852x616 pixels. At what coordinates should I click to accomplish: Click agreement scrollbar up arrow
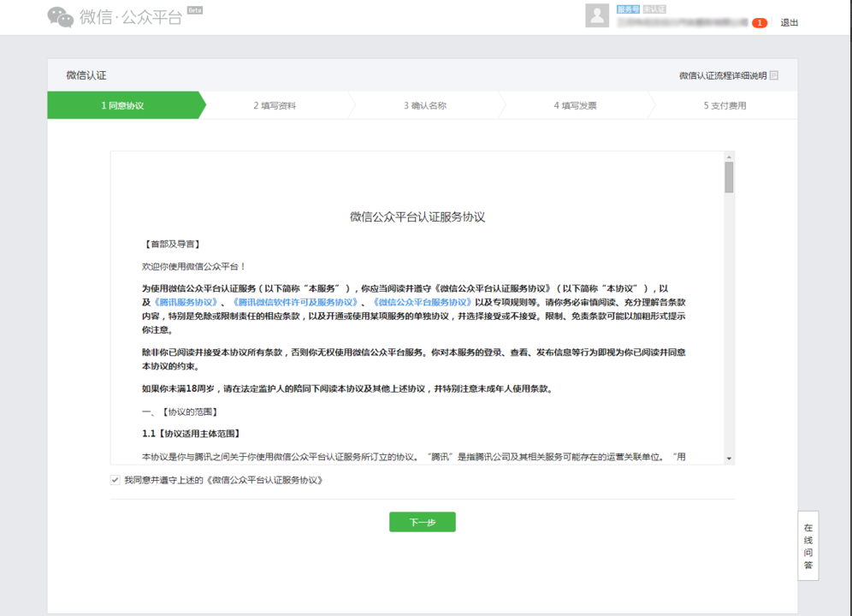click(729, 157)
